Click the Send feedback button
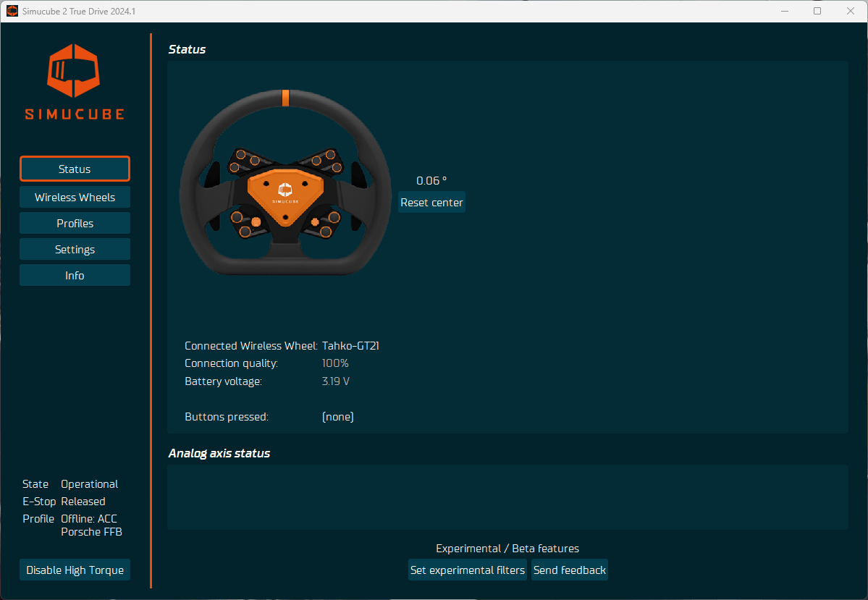This screenshot has height=600, width=868. [569, 570]
